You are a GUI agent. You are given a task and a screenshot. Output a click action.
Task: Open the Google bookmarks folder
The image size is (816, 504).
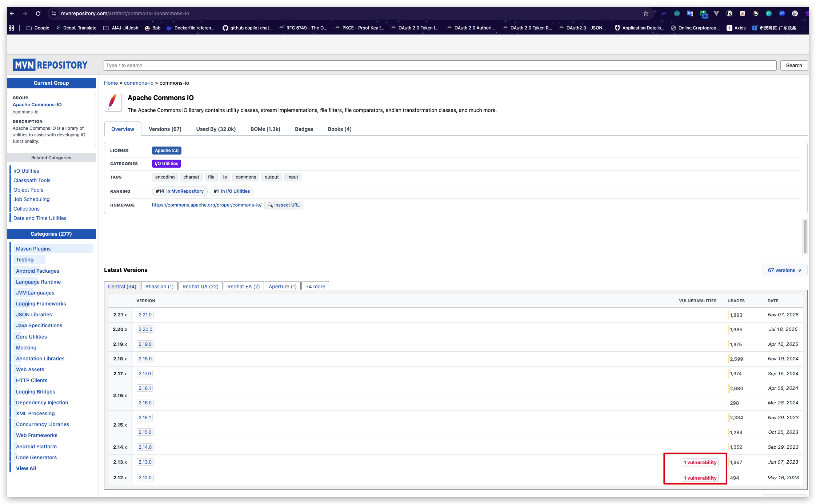pos(37,28)
